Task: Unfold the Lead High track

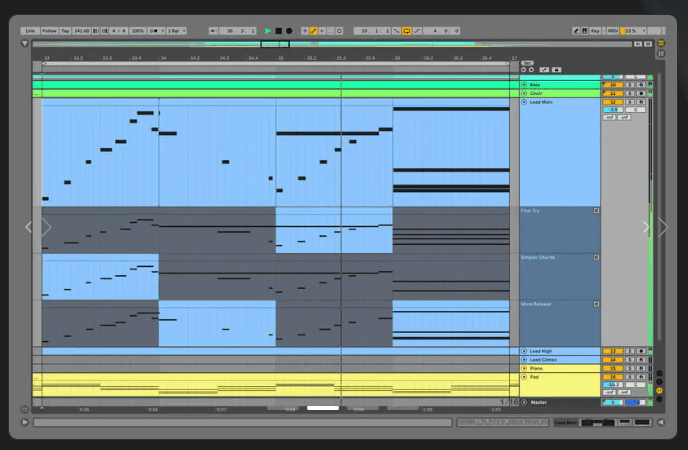Action: pyautogui.click(x=524, y=351)
